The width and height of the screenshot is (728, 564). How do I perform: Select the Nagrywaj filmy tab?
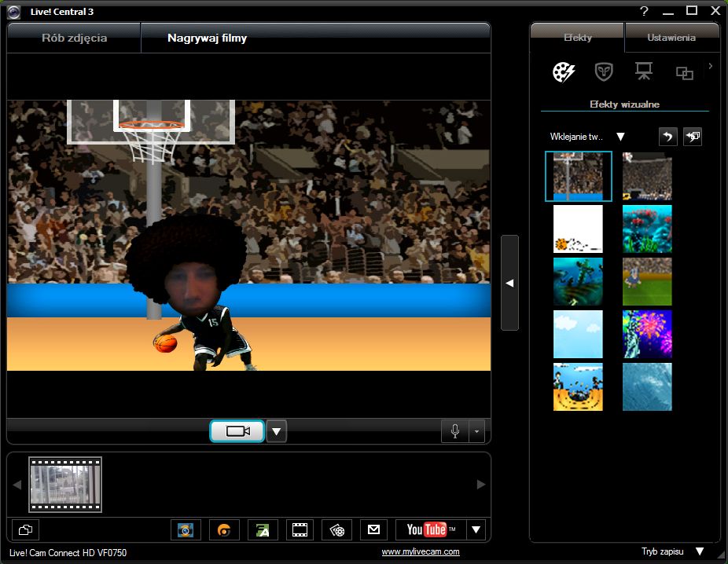[x=207, y=38]
